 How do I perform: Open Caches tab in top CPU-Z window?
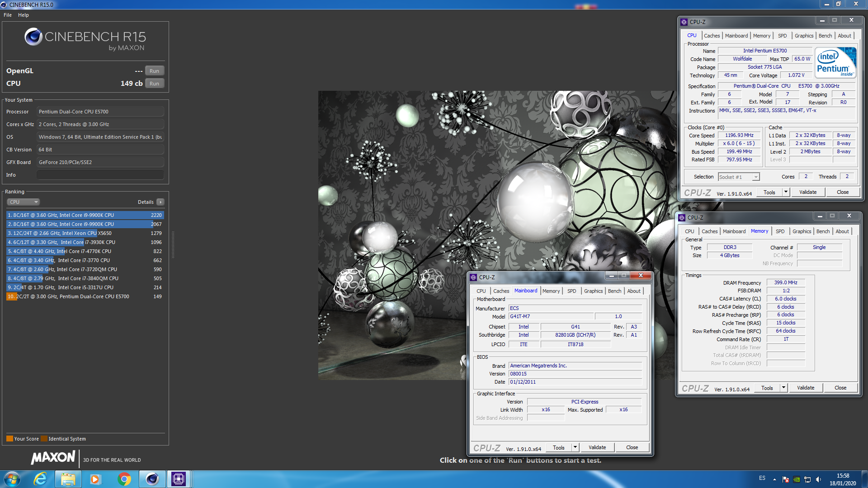click(712, 36)
